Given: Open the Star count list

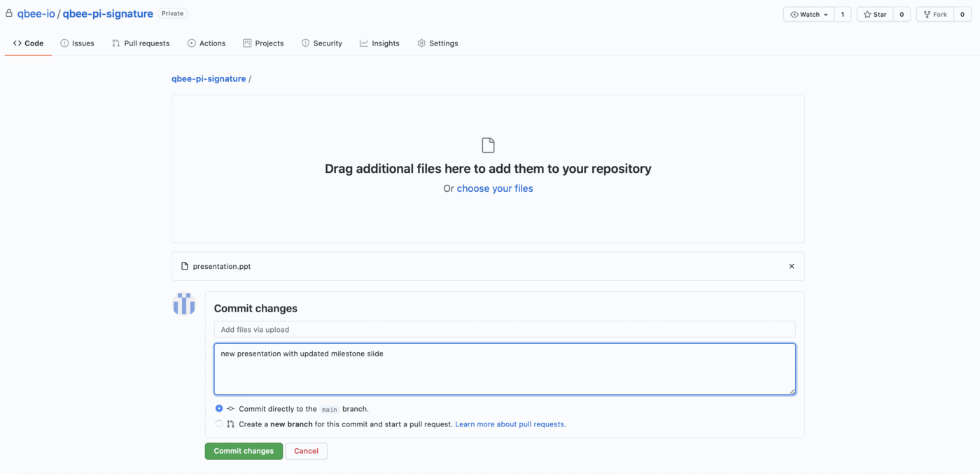Looking at the screenshot, I should tap(902, 14).
